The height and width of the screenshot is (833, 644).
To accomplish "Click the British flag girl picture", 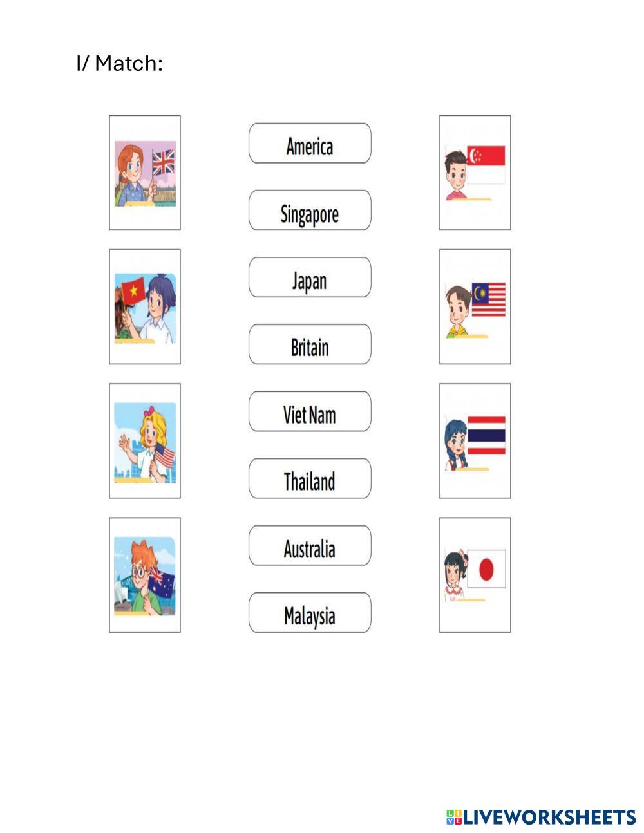I will [x=145, y=173].
